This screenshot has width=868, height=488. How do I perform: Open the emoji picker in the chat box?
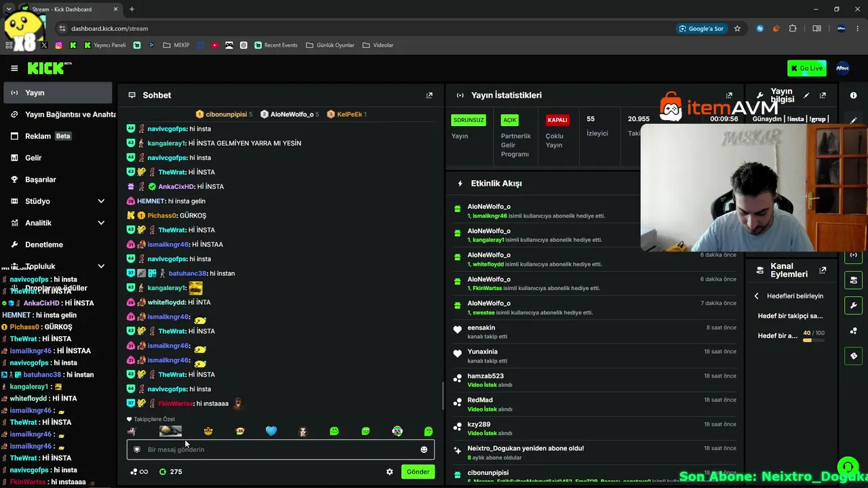pyautogui.click(x=424, y=449)
